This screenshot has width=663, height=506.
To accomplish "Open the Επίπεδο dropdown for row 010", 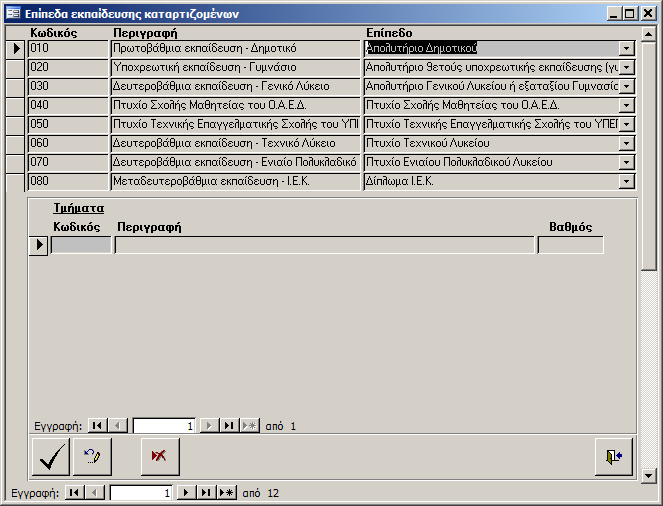I will tap(627, 48).
